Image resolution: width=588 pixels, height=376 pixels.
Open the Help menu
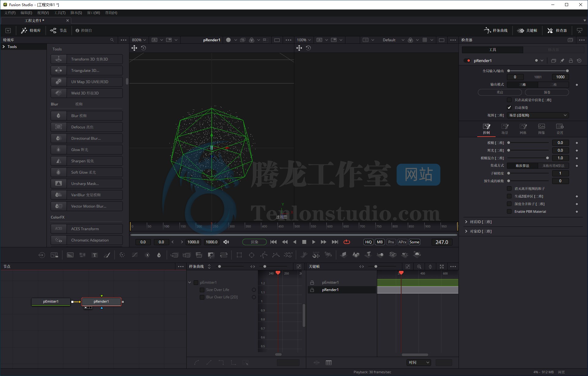(111, 13)
